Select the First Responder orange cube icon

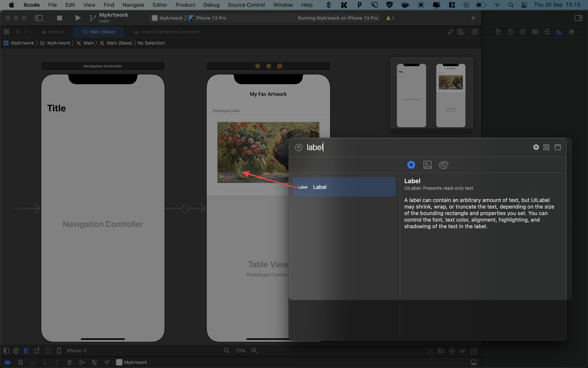[x=268, y=66]
